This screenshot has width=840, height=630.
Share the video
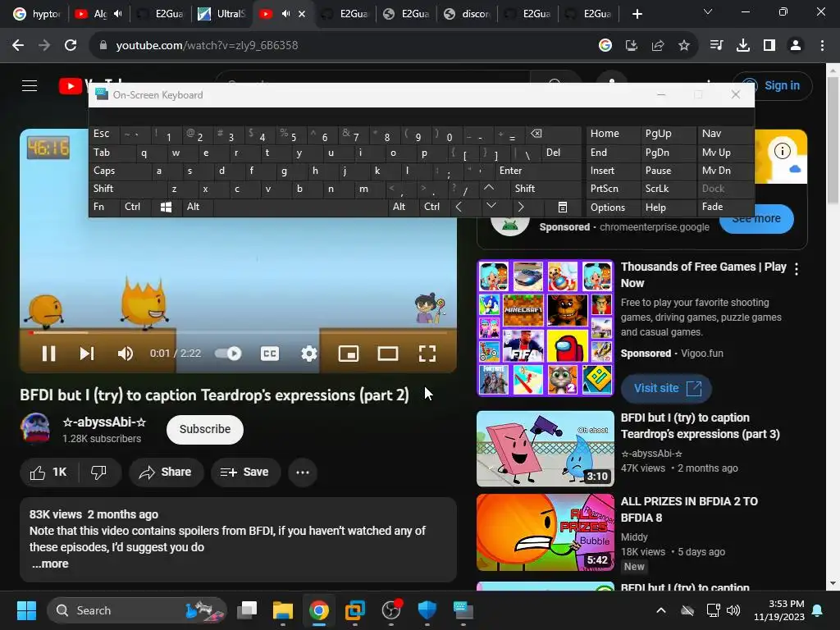166,472
